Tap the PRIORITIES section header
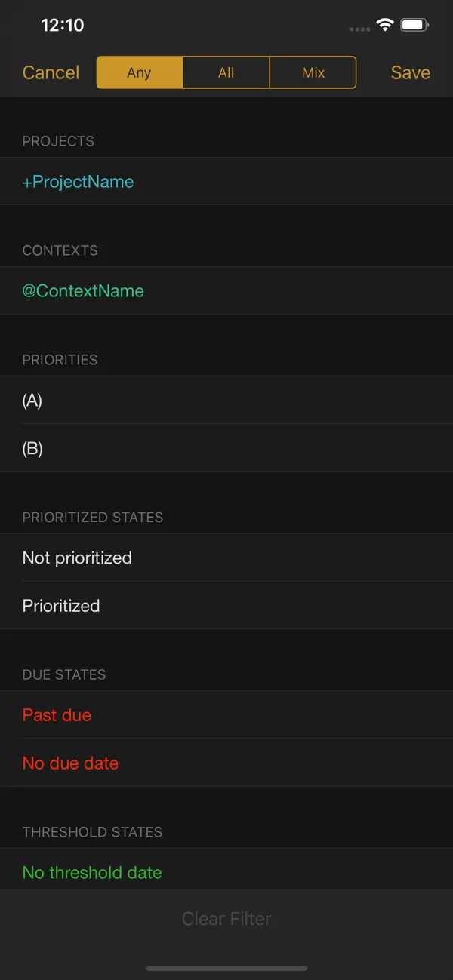Screen dimensions: 453x980 point(60,360)
